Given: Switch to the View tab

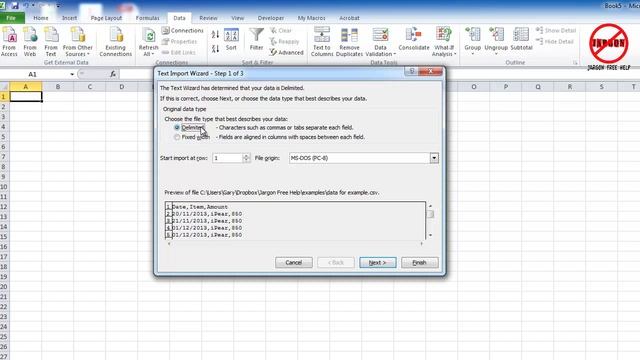Looking at the screenshot, I should point(237,18).
